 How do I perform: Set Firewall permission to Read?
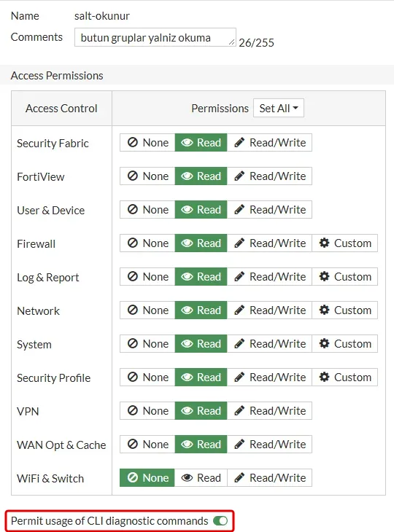pyautogui.click(x=201, y=243)
